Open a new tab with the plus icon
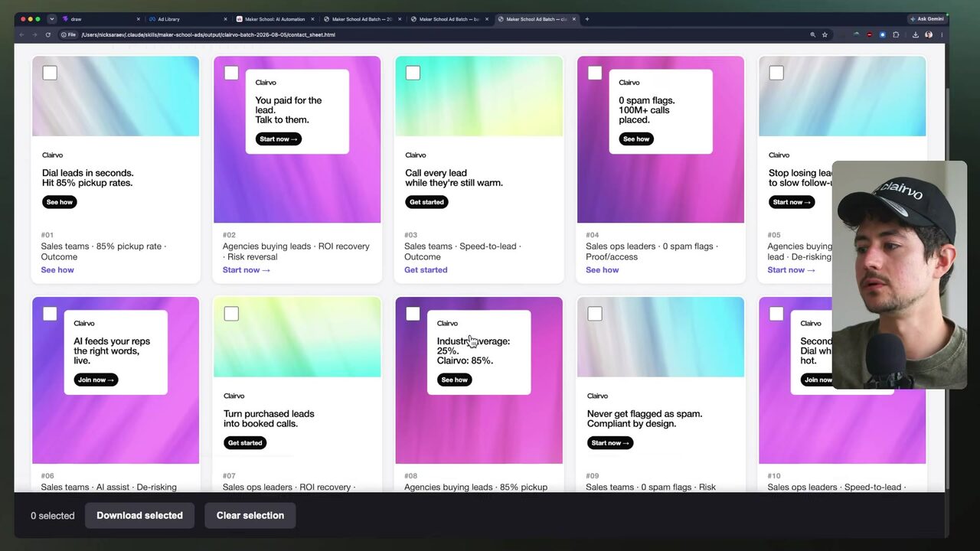This screenshot has height=551, width=980. pos(587,19)
